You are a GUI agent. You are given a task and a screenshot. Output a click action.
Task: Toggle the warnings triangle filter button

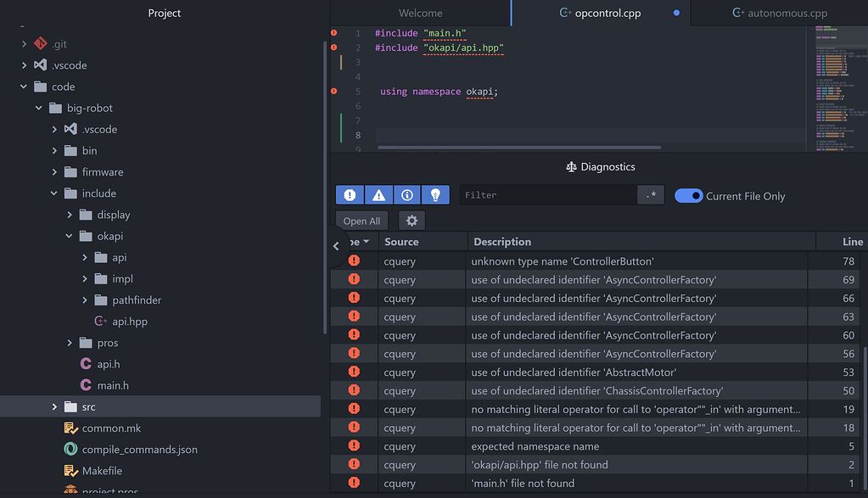coord(378,195)
